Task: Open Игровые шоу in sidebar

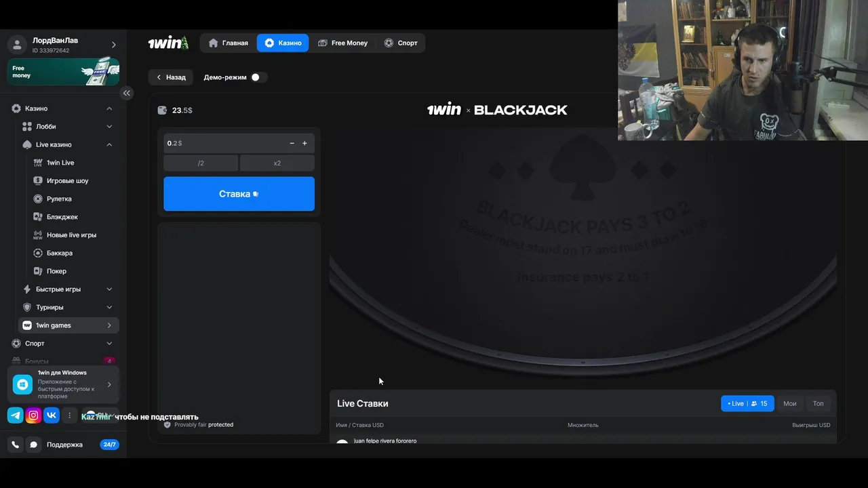Action: click(x=67, y=181)
